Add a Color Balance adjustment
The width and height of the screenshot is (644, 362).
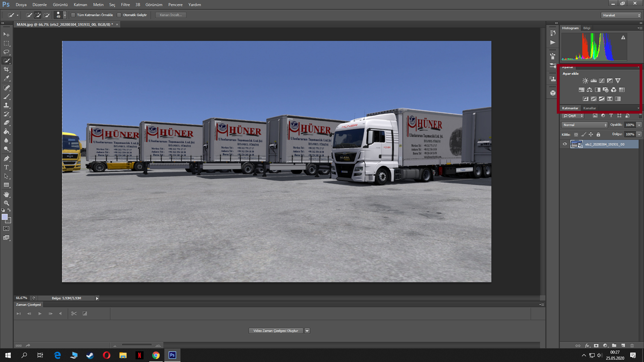[590, 90]
